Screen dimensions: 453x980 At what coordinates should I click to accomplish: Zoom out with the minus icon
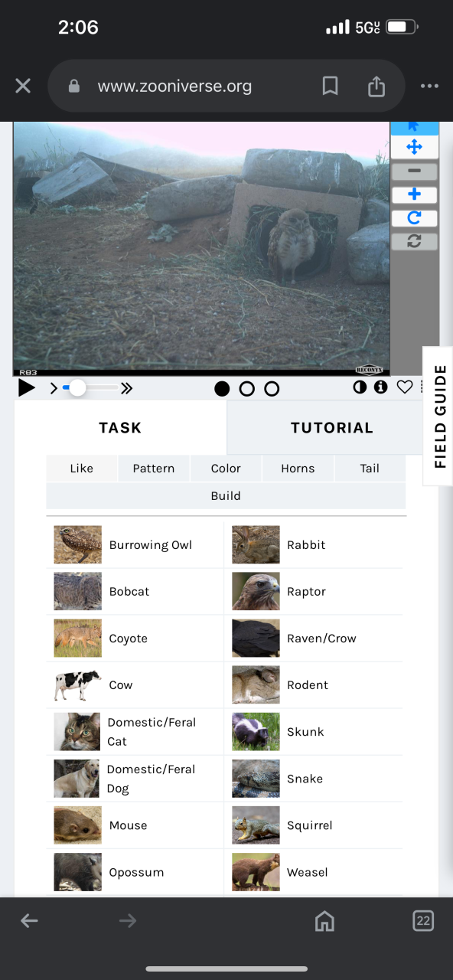414,171
